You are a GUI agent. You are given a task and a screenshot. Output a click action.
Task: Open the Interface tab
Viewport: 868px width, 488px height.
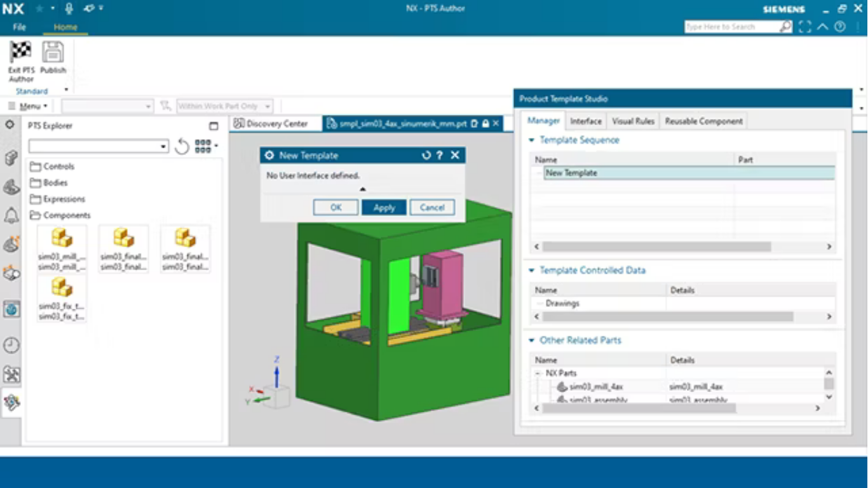point(585,121)
